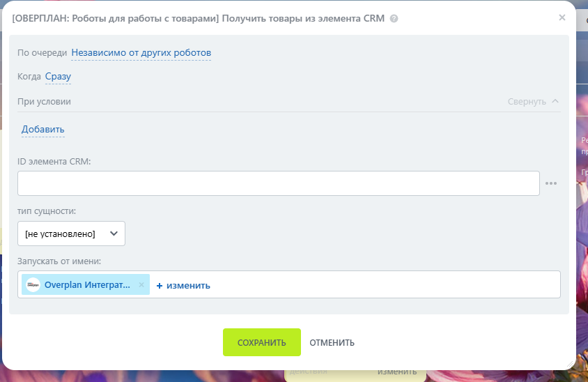The width and height of the screenshot is (588, 382).
Task: Change timing option Сразу
Action: point(58,77)
